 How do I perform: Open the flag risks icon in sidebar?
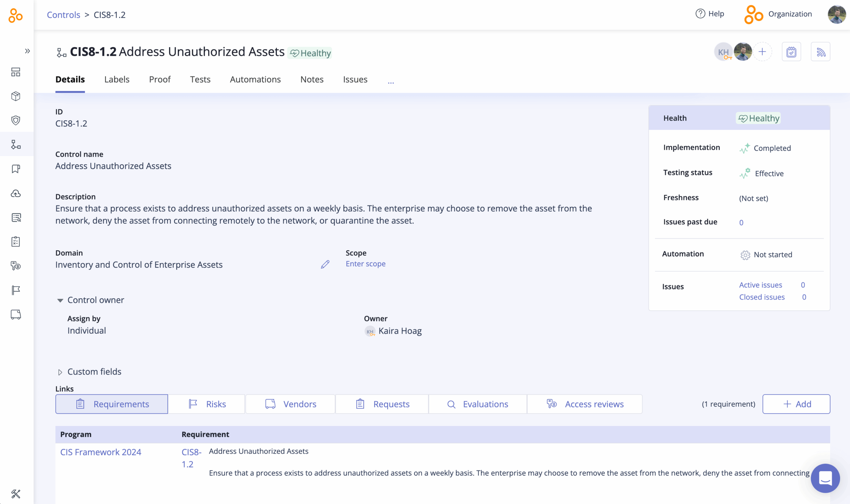[16, 290]
